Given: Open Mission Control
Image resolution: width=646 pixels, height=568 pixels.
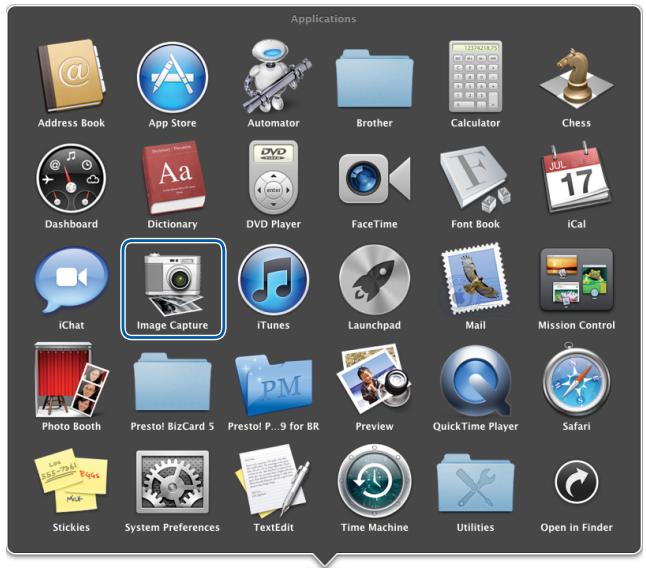Looking at the screenshot, I should (x=576, y=280).
